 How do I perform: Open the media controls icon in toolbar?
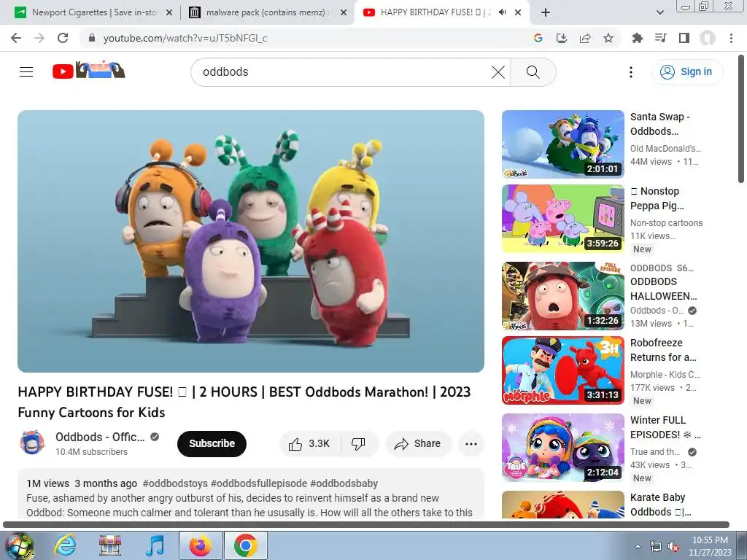point(660,38)
